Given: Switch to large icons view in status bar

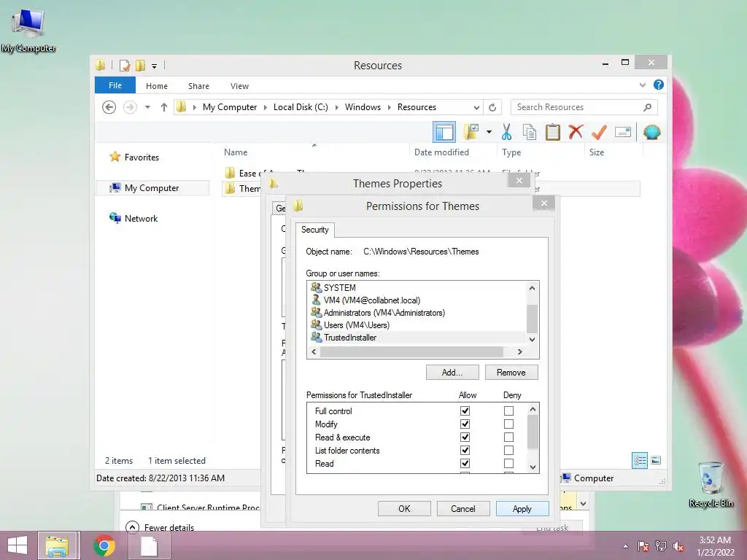Looking at the screenshot, I should click(x=656, y=460).
